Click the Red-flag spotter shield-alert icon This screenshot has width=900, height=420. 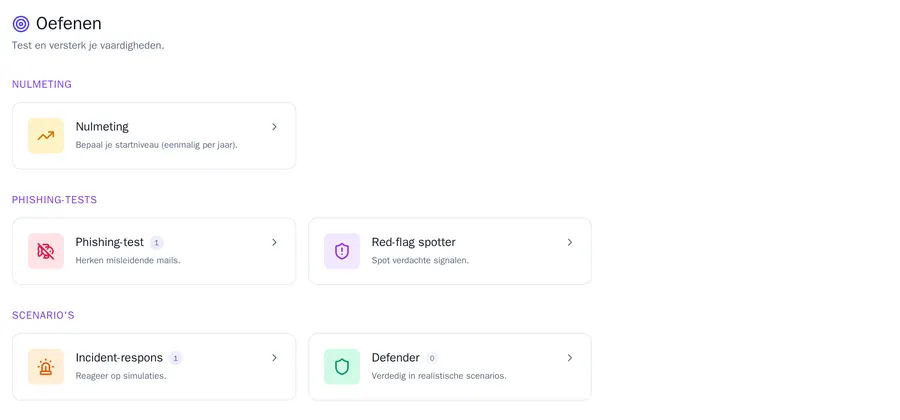coord(342,251)
